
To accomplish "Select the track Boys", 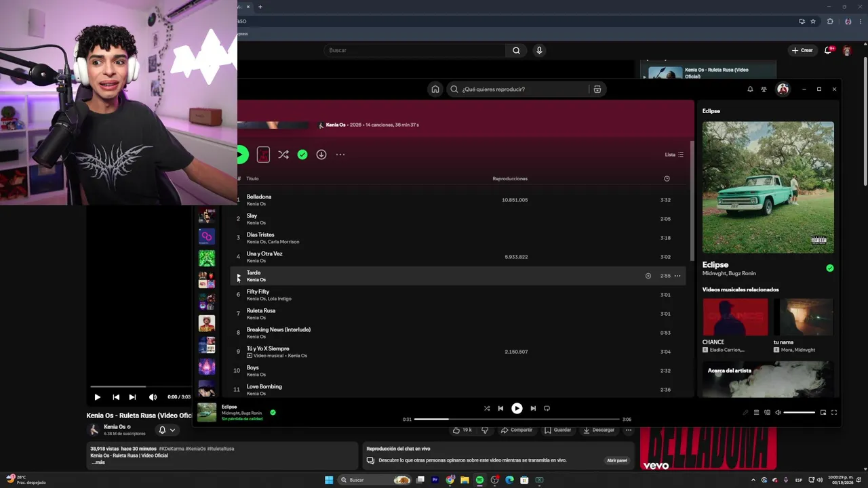I will click(253, 367).
